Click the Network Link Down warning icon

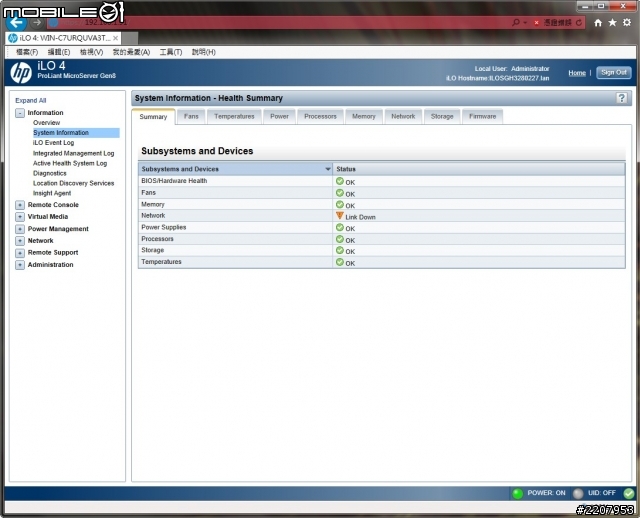click(x=340, y=216)
